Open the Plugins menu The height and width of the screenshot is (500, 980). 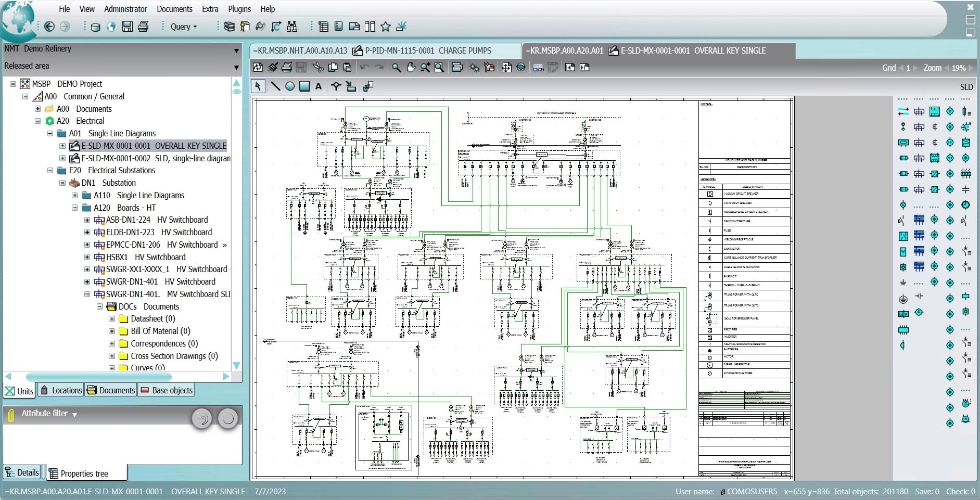(x=239, y=9)
